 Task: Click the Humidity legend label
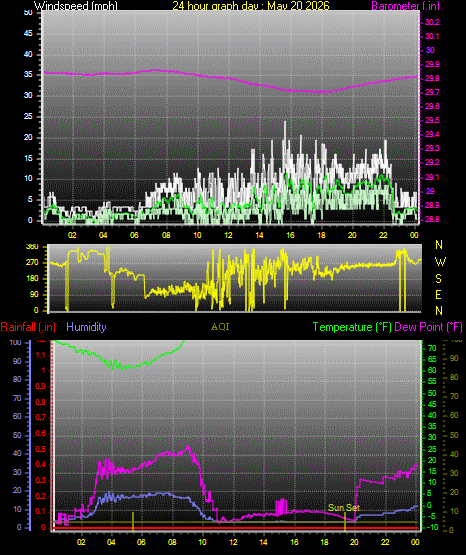click(86, 327)
